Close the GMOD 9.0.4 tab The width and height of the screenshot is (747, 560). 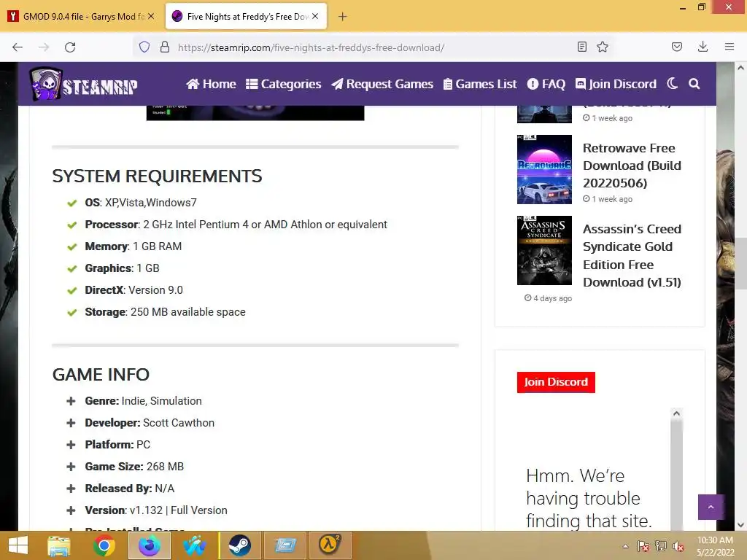pos(151,16)
